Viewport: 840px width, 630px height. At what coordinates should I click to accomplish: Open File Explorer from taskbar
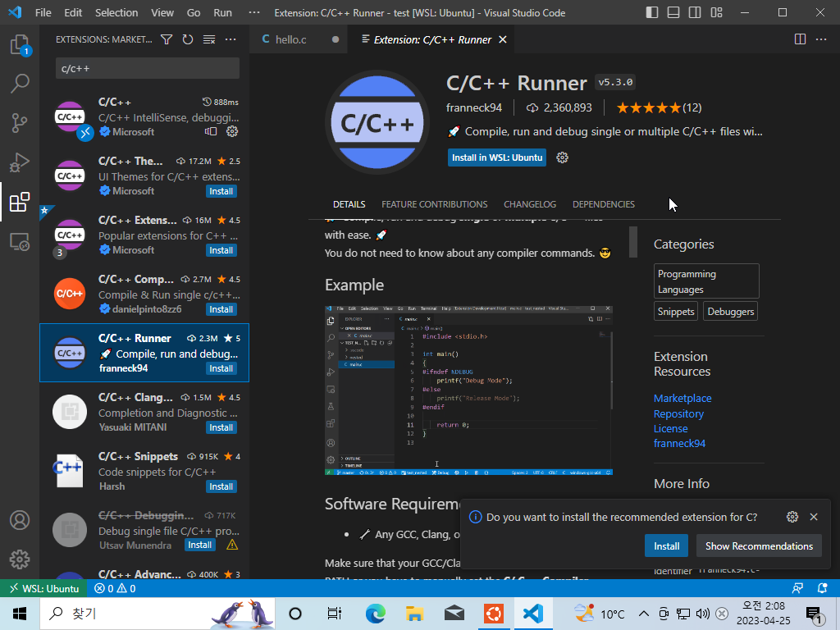(414, 614)
